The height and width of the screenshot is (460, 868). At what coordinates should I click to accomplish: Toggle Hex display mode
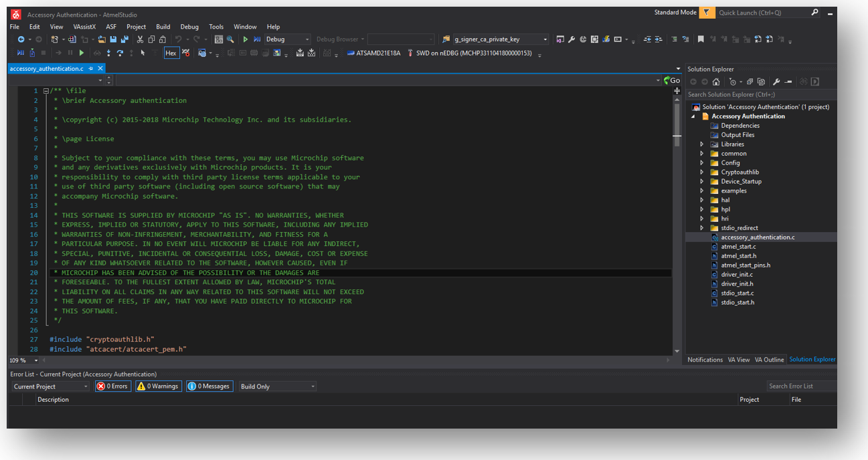(171, 53)
